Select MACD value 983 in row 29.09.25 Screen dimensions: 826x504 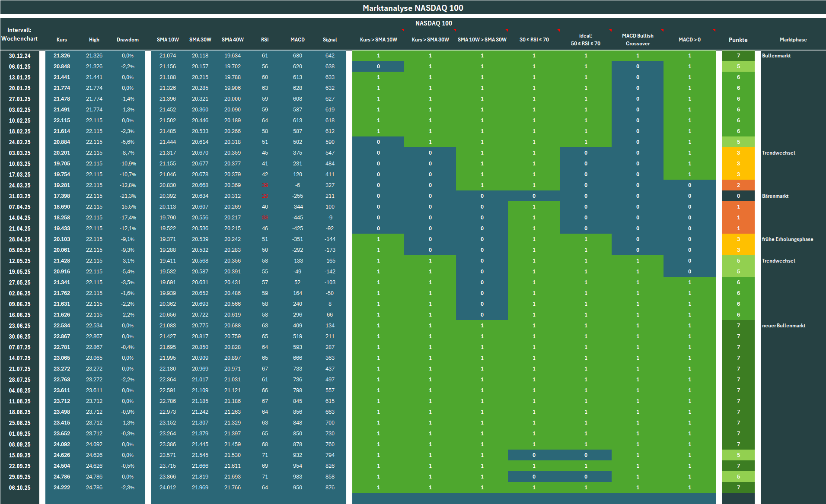297,477
